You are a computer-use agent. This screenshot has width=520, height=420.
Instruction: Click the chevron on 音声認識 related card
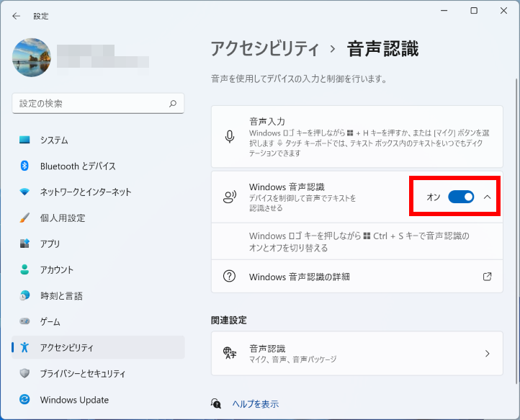pos(487,353)
